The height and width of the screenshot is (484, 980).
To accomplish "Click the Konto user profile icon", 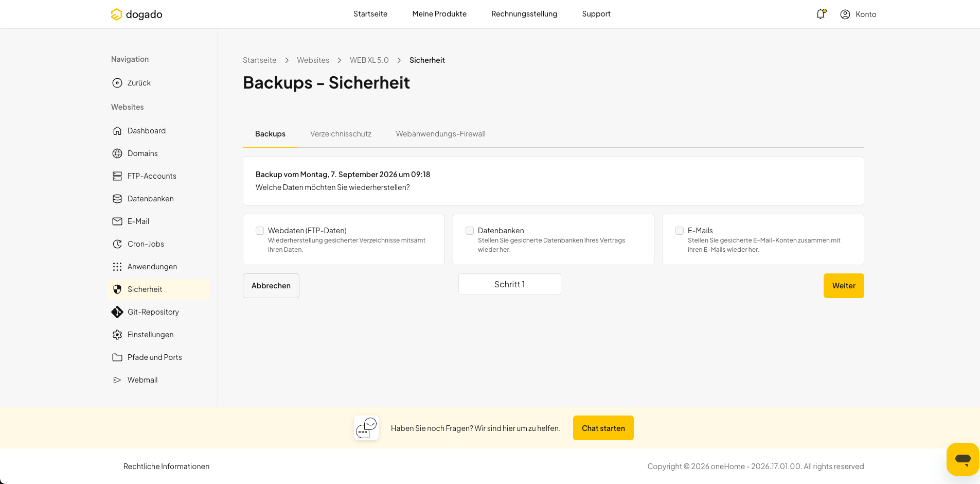I will click(845, 14).
